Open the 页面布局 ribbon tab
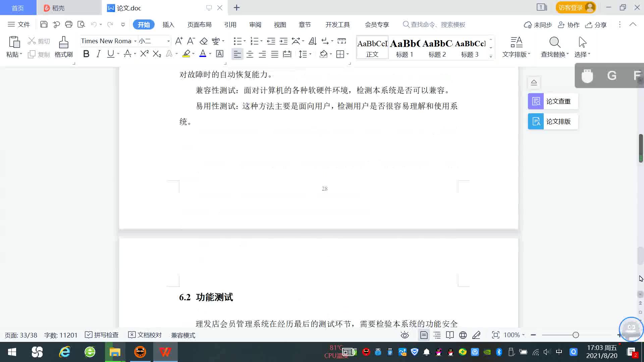The height and width of the screenshot is (362, 644). click(199, 25)
